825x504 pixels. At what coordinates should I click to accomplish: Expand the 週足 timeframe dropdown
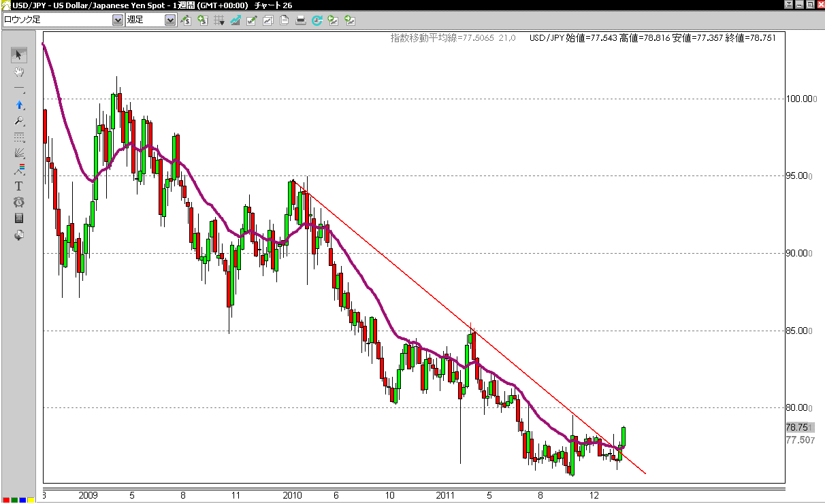tap(170, 20)
